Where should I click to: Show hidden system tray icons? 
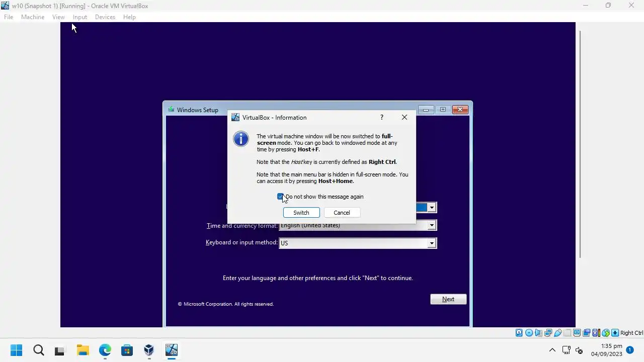(552, 350)
